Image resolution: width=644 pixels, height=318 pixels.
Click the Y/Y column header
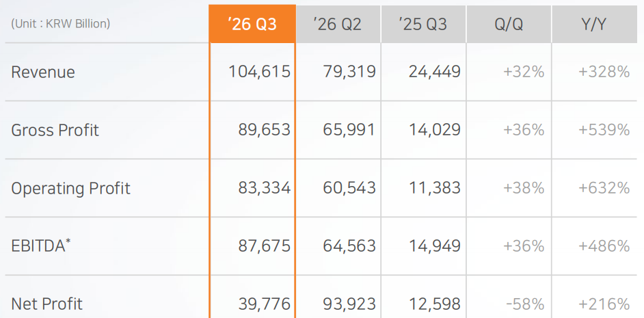coord(594,24)
